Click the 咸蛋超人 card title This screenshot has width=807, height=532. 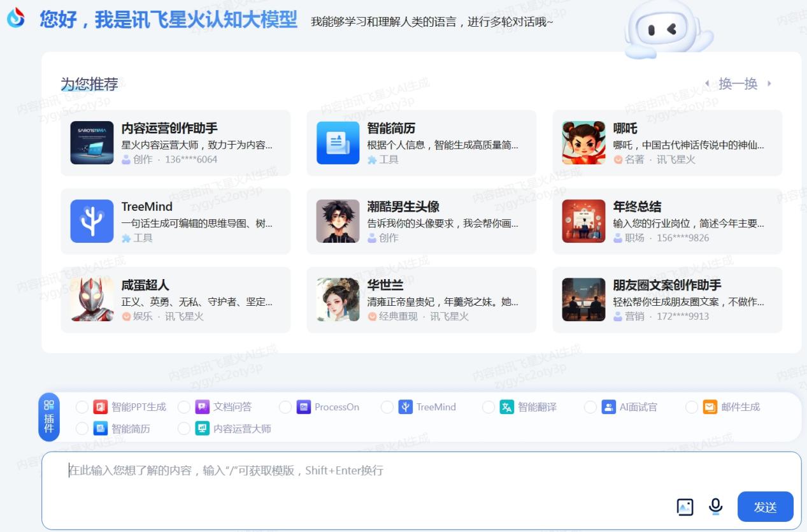pyautogui.click(x=145, y=285)
